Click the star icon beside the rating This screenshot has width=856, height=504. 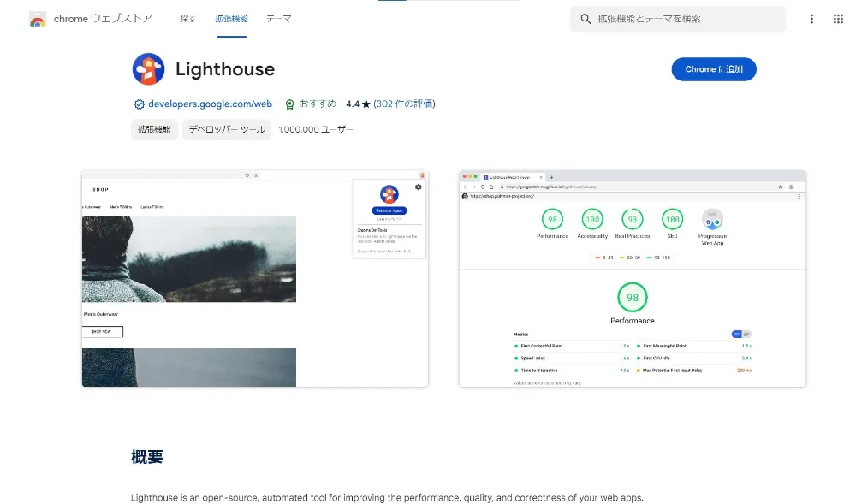click(x=366, y=104)
